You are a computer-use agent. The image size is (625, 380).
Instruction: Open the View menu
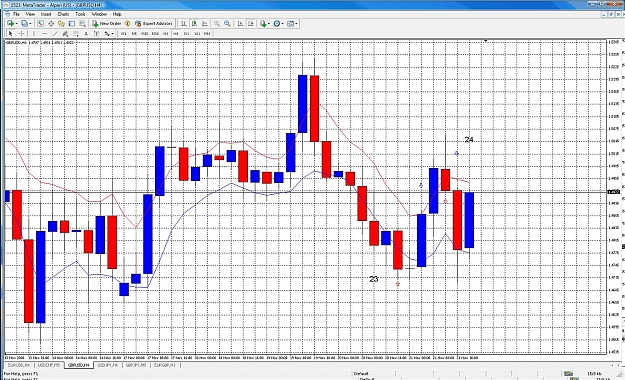click(30, 14)
